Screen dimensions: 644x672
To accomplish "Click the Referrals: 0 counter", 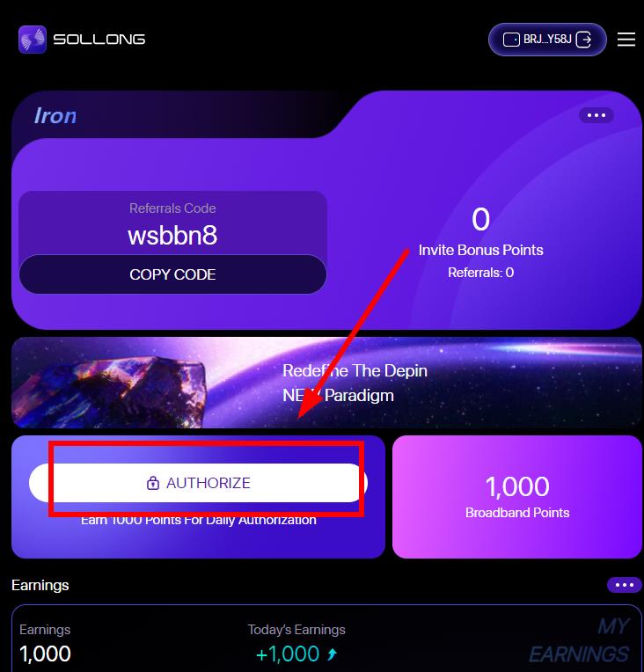I will (480, 273).
